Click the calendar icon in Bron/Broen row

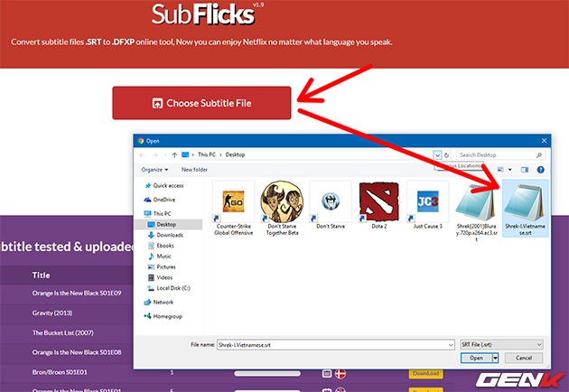tap(327, 373)
